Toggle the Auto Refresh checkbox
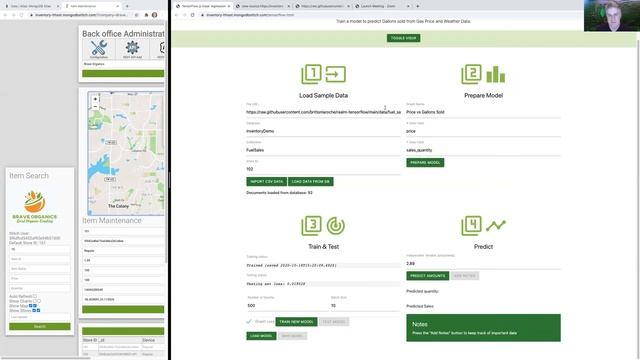The height and width of the screenshot is (360, 640). pos(35,296)
